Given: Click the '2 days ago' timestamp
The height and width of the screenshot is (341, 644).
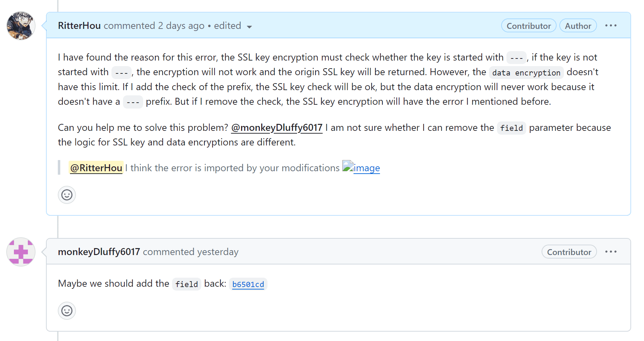Looking at the screenshot, I should (x=181, y=26).
